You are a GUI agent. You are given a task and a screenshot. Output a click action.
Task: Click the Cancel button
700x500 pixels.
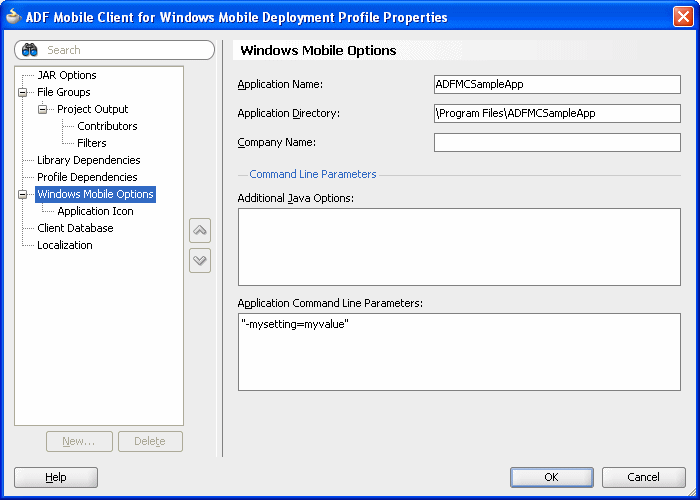(643, 477)
